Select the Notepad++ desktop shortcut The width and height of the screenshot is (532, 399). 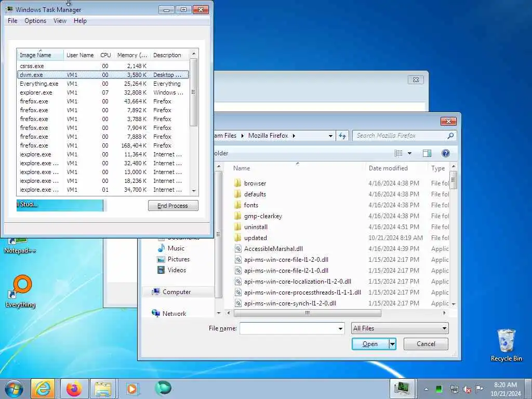click(x=20, y=246)
